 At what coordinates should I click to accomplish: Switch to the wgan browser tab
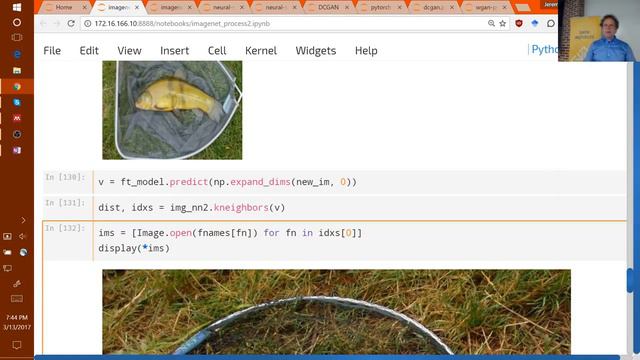click(x=486, y=7)
